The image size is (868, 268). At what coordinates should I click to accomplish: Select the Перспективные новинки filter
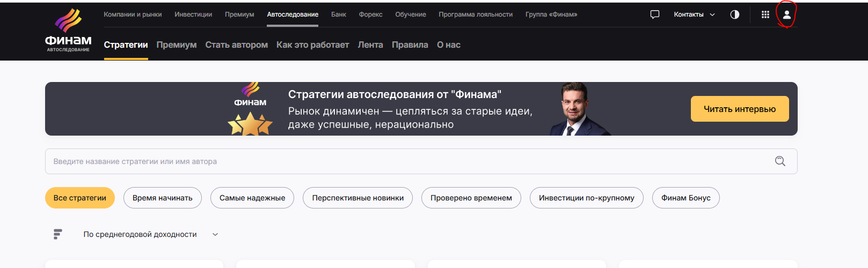click(358, 198)
